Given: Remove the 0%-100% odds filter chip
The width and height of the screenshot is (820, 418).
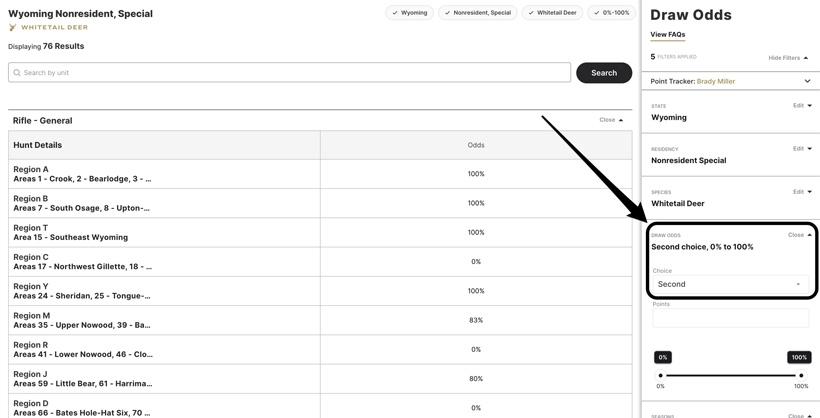Looking at the screenshot, I should tap(610, 13).
